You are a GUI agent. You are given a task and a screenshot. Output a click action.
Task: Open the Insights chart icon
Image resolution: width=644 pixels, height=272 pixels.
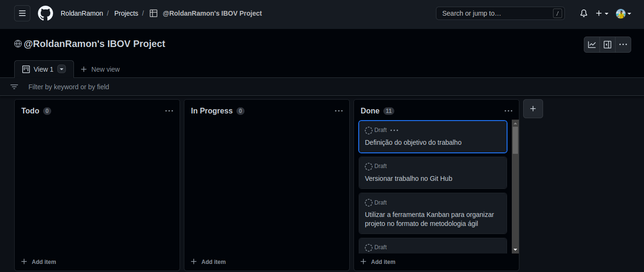(592, 45)
